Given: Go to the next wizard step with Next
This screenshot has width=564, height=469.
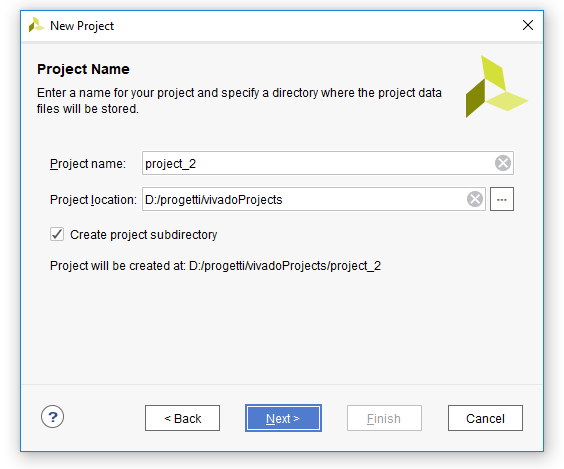Looking at the screenshot, I should tap(283, 418).
